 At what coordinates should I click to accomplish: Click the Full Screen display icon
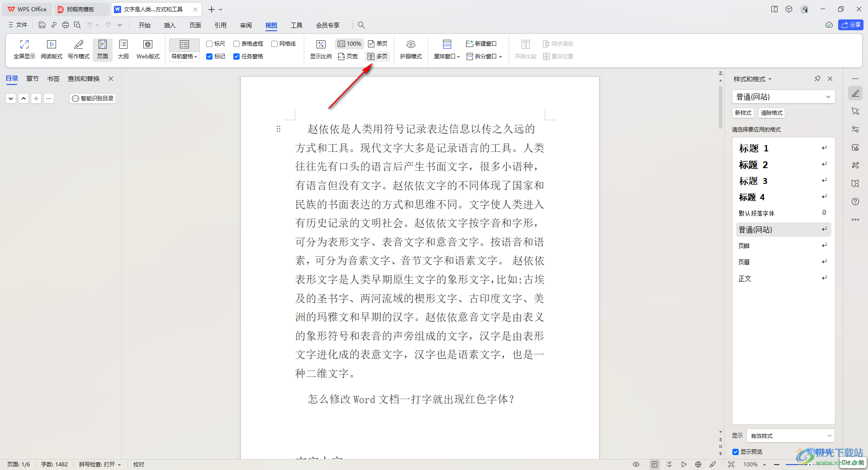24,49
